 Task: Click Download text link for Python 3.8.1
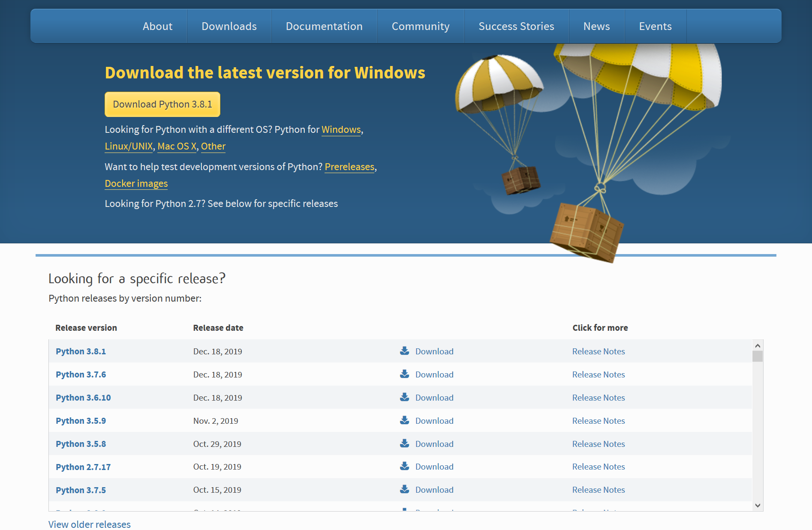click(434, 351)
